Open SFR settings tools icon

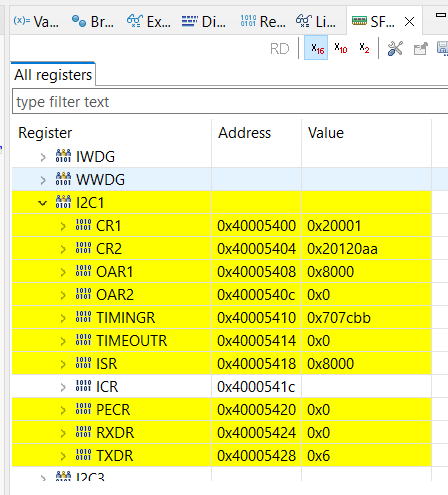click(395, 49)
